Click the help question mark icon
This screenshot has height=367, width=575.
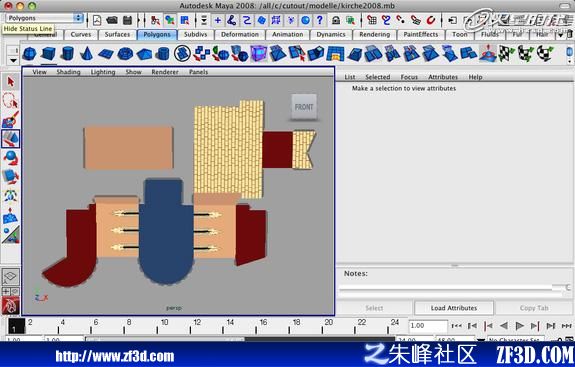(x=320, y=20)
